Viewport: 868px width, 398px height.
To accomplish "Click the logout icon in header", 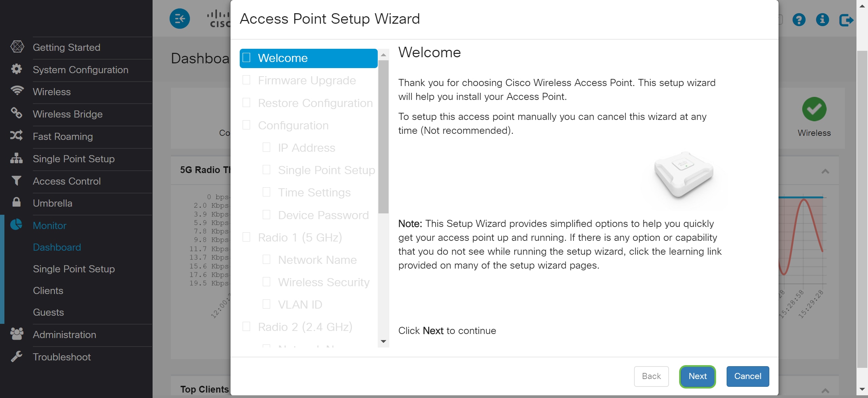I will pos(846,20).
